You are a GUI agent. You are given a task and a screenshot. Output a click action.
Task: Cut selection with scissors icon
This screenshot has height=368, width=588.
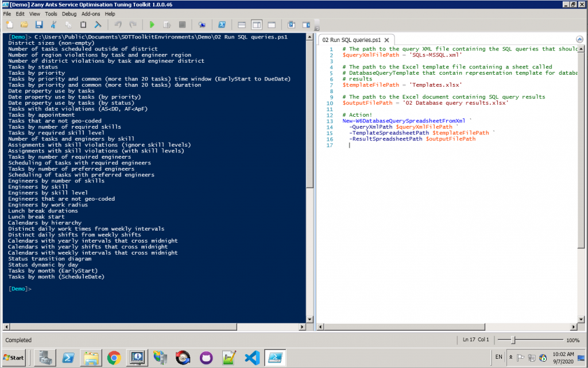(53, 25)
